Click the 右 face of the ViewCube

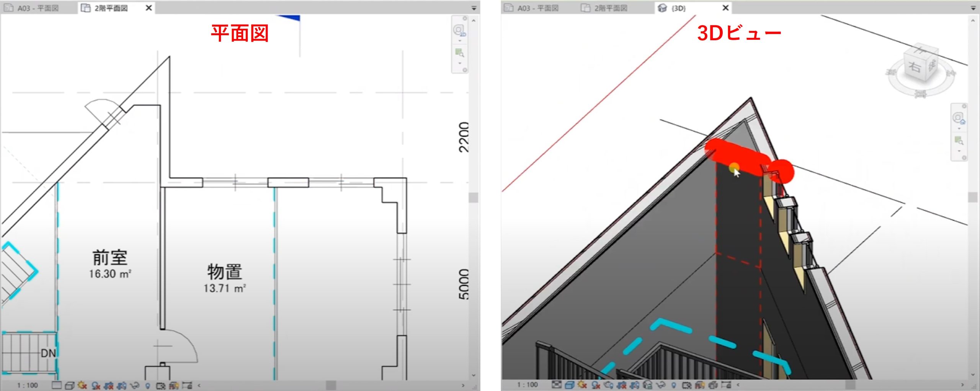pos(915,67)
